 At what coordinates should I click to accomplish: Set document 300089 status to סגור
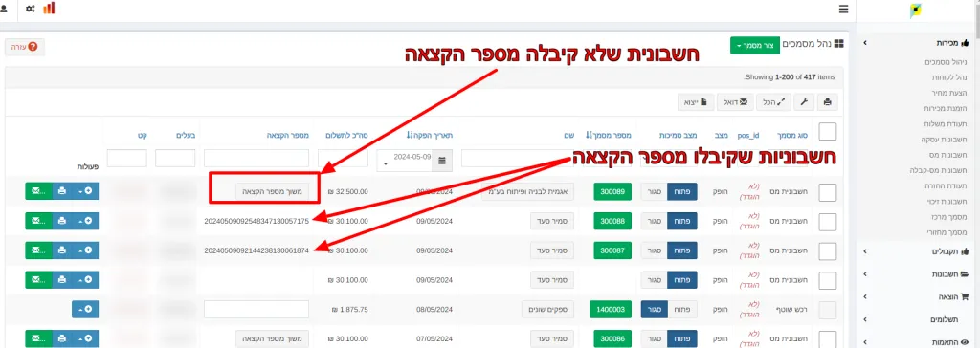coord(655,191)
